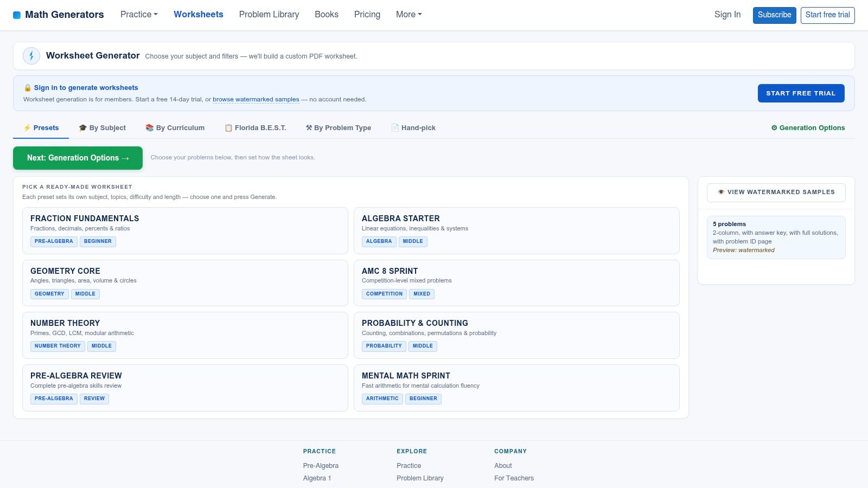Switch to the By Subject tab
This screenshot has height=488, width=868.
(102, 128)
